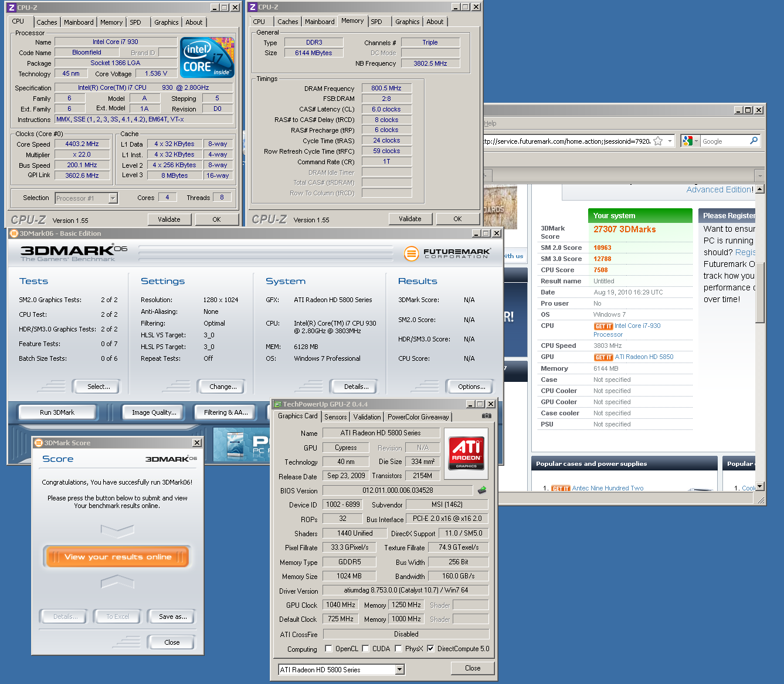Click Run 3DMark button
Image resolution: width=784 pixels, height=684 pixels.
(57, 412)
